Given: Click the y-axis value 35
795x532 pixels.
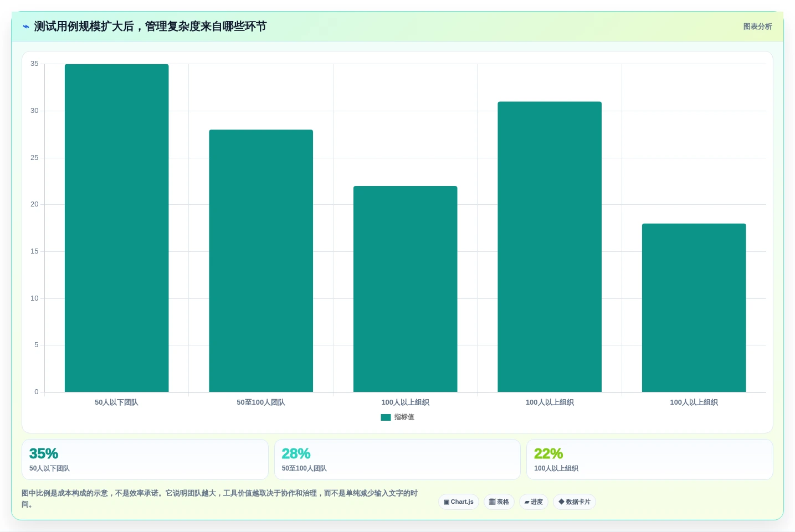Looking at the screenshot, I should pyautogui.click(x=34, y=64).
